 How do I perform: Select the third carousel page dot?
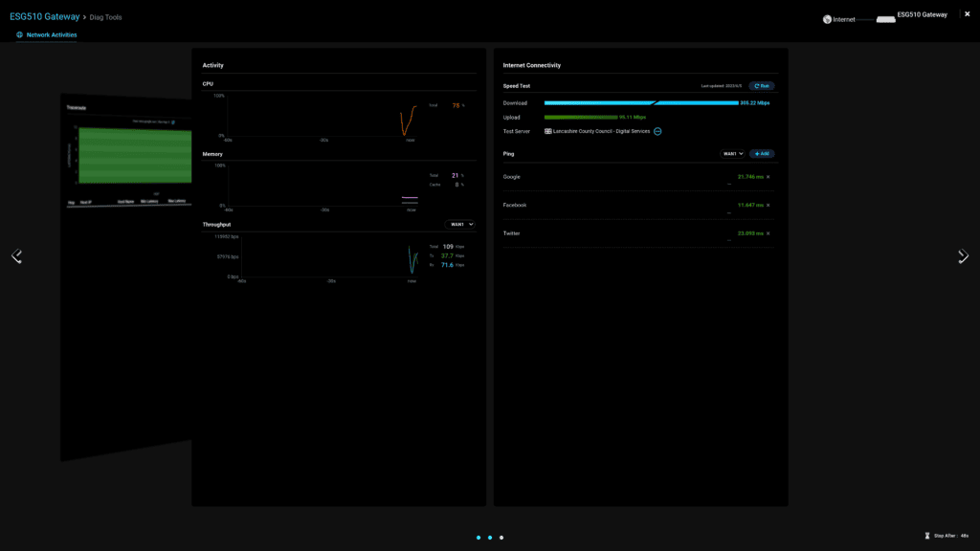[x=501, y=538]
